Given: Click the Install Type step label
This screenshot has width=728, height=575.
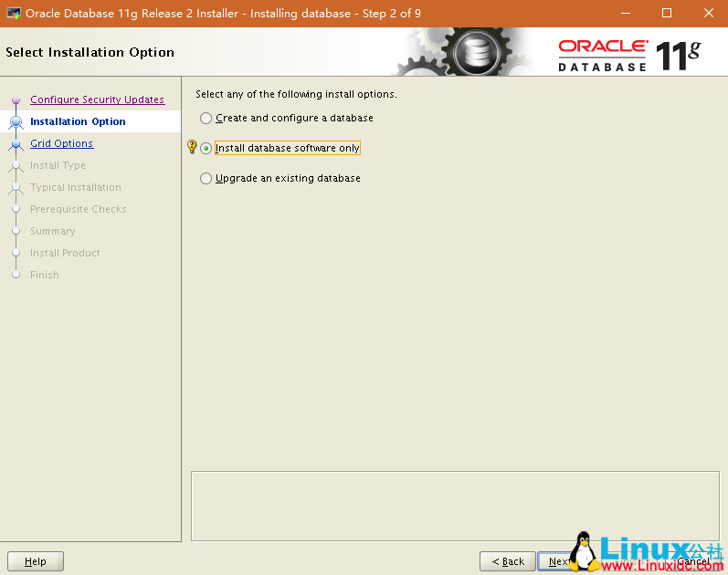Looking at the screenshot, I should (58, 165).
